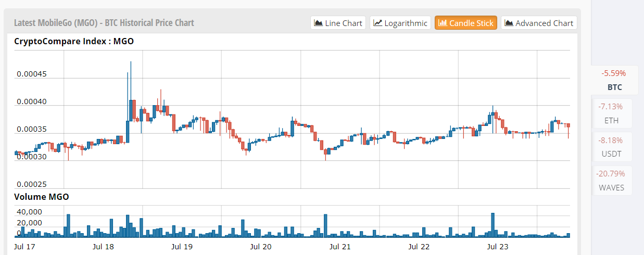Click the Jul 20 date label
The image size is (644, 255).
[x=261, y=246]
